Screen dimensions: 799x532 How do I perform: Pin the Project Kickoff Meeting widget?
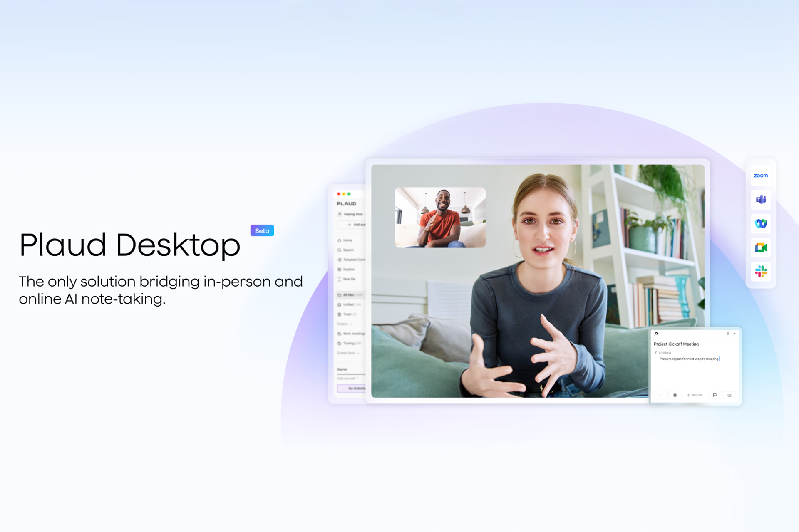pos(728,334)
